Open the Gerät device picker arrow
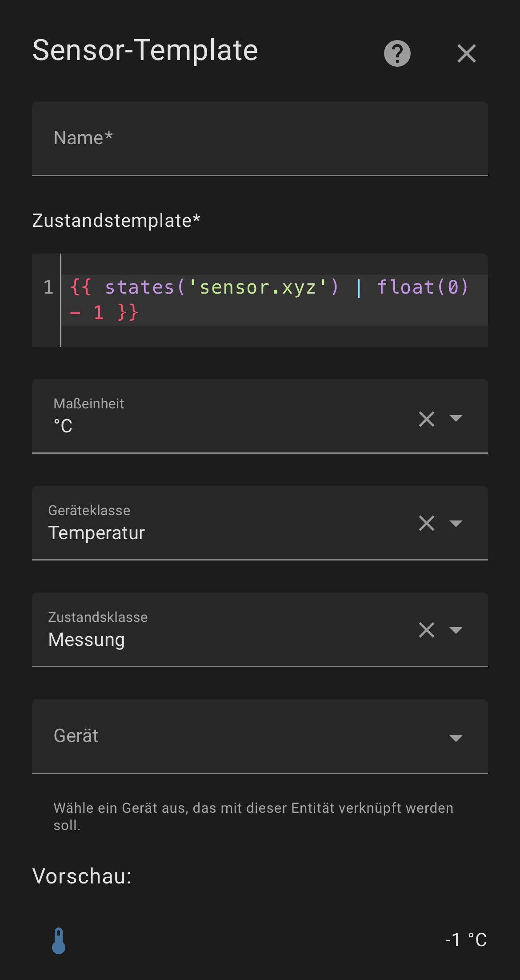 tap(456, 738)
